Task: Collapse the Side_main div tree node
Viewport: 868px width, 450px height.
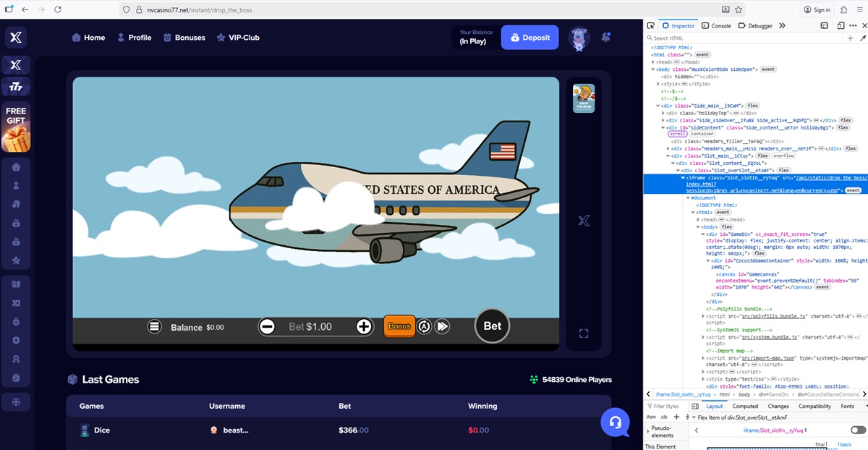Action: point(658,106)
